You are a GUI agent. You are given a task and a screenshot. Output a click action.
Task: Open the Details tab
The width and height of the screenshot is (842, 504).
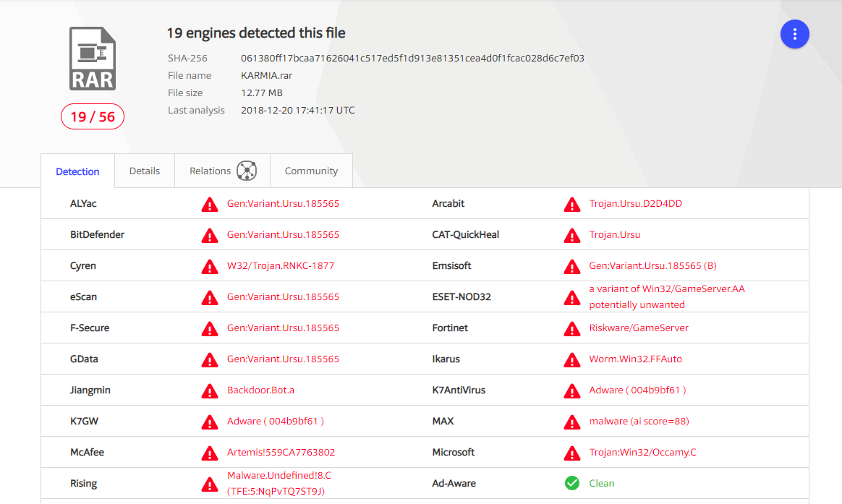tap(145, 171)
